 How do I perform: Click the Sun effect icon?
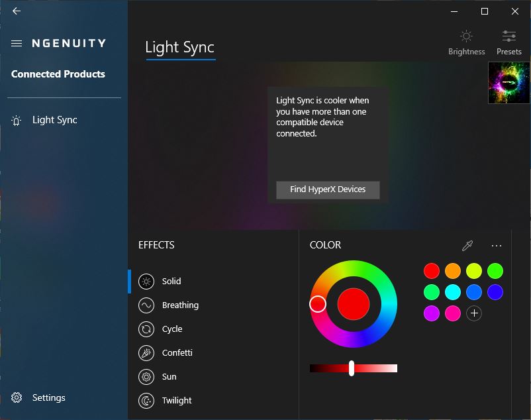click(146, 377)
